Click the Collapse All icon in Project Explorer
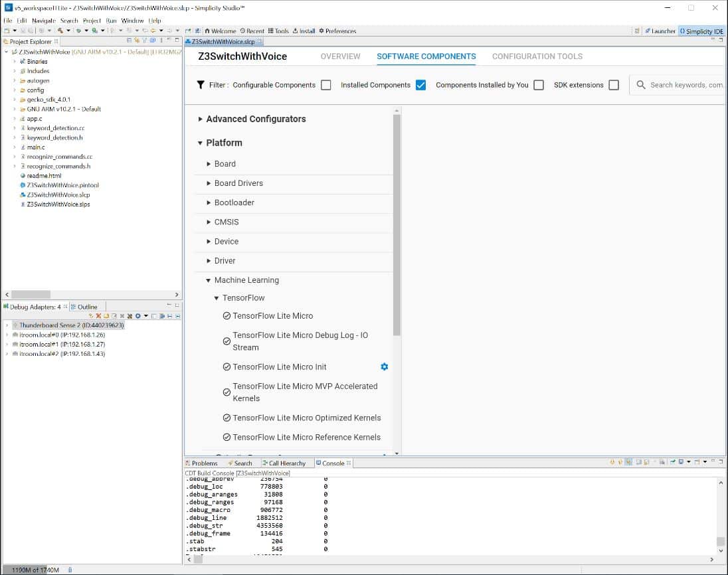728x575 pixels. 129,41
